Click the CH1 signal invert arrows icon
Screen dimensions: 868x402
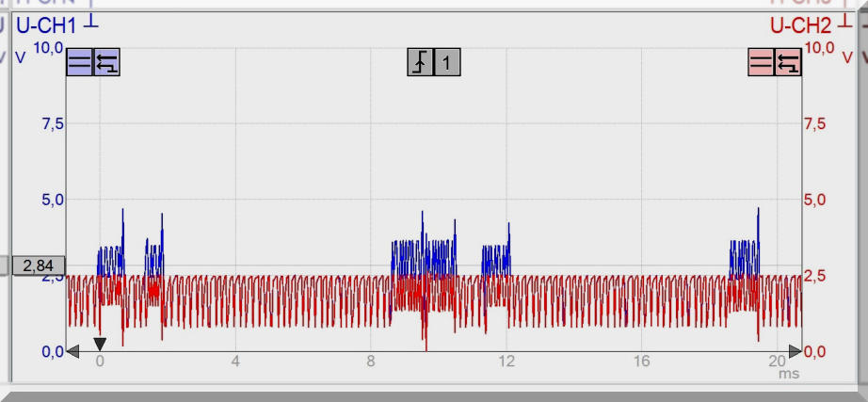[x=107, y=63]
